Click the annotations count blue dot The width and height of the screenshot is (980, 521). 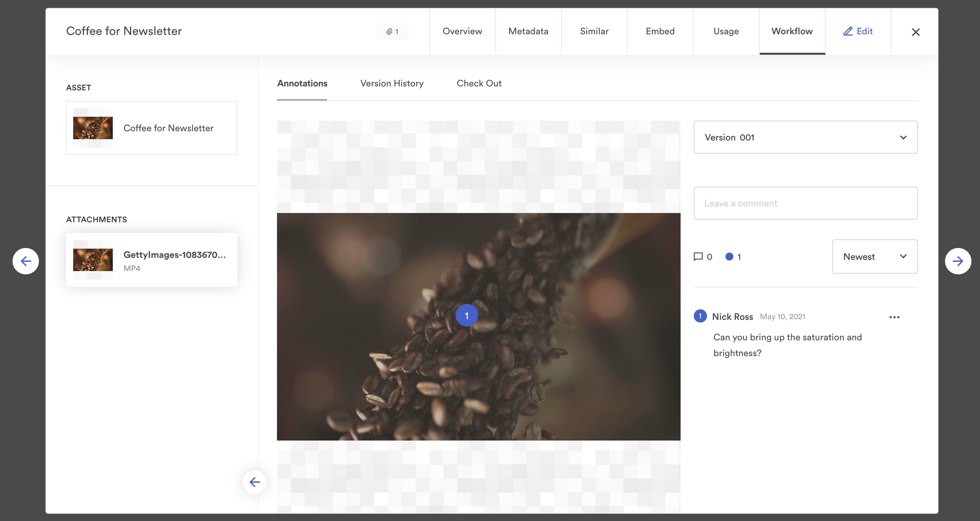pyautogui.click(x=729, y=257)
